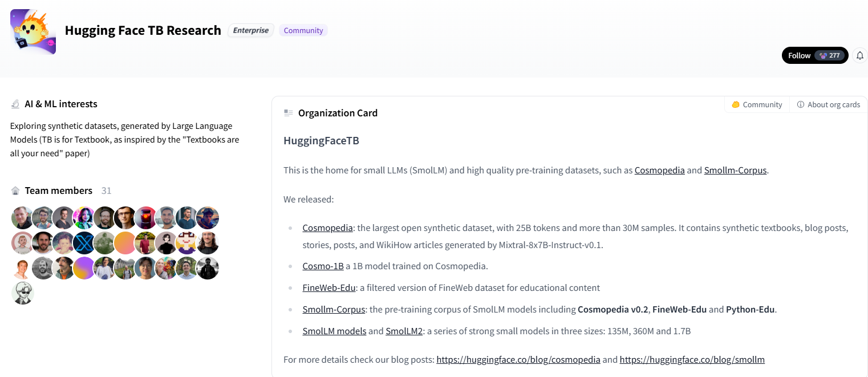The image size is (868, 377).
Task: Follow the Hugging Face TB Research organization
Action: point(815,55)
